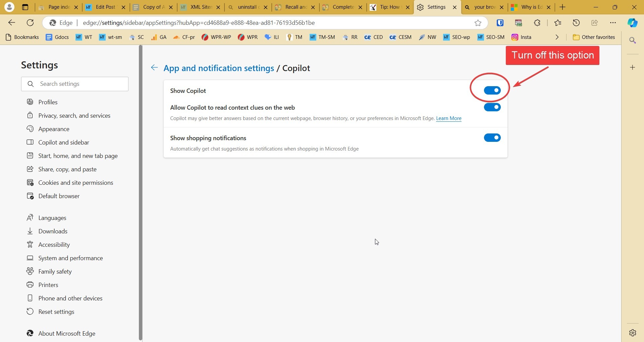Screen dimensions: 644x342
Task: Expand more bookmarks chevron
Action: click(557, 37)
